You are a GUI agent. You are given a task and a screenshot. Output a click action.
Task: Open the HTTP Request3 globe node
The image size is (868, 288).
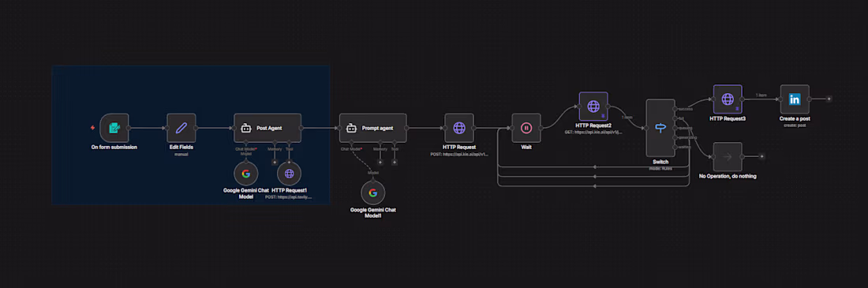(728, 99)
